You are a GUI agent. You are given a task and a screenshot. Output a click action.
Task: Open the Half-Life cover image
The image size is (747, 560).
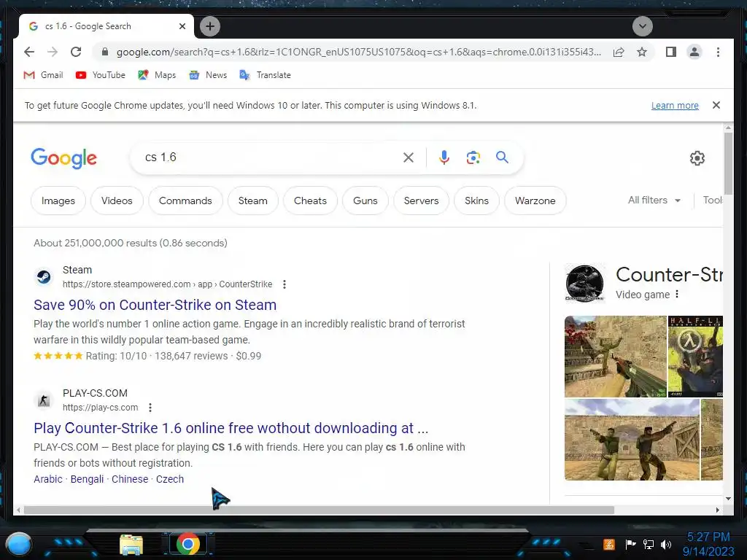(x=695, y=356)
